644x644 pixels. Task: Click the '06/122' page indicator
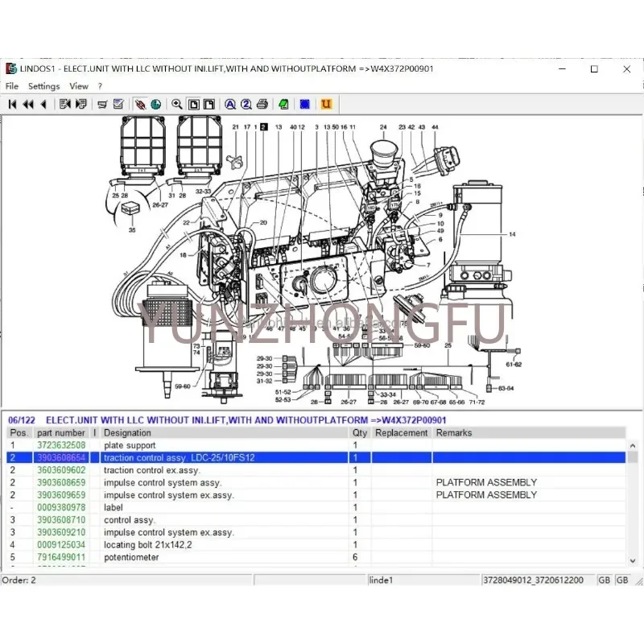click(22, 420)
